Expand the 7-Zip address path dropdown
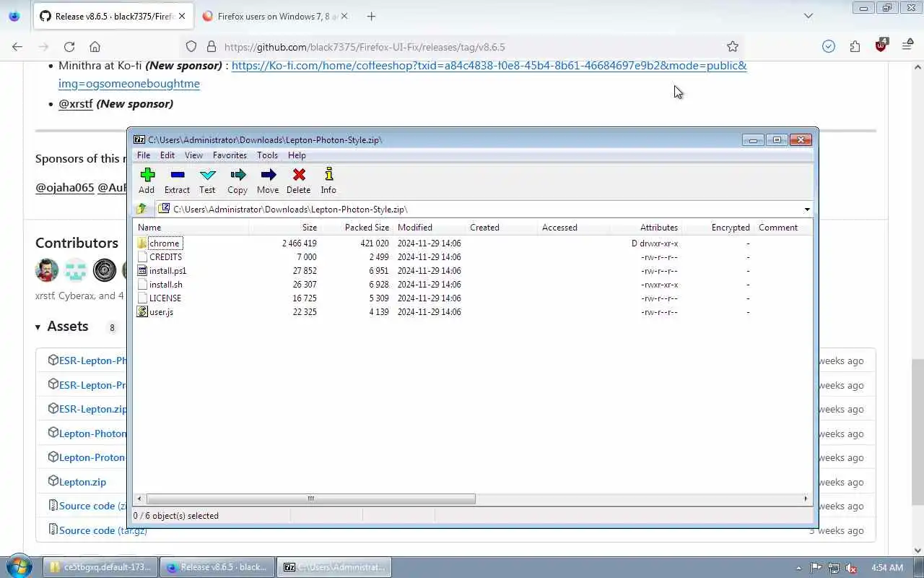Viewport: 924px width, 578px height. point(806,210)
